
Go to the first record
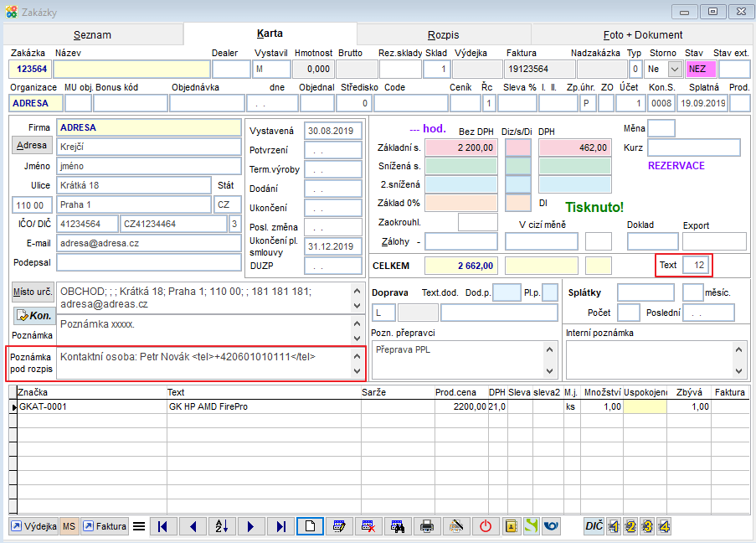point(163,526)
